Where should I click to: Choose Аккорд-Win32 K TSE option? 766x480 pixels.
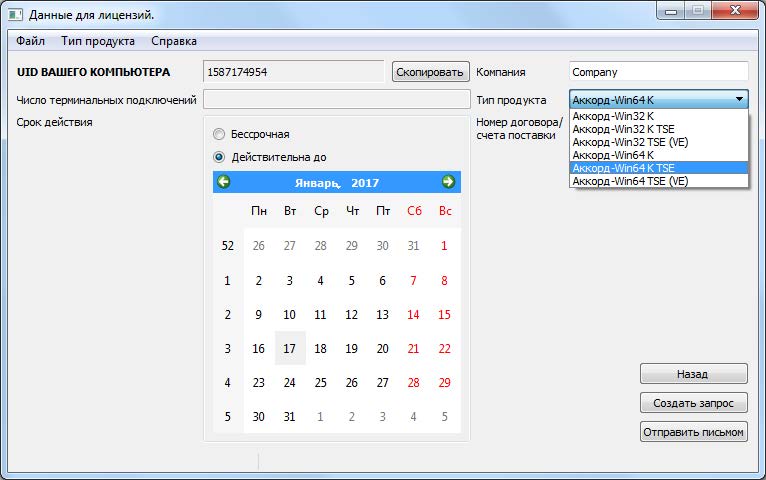(x=659, y=129)
